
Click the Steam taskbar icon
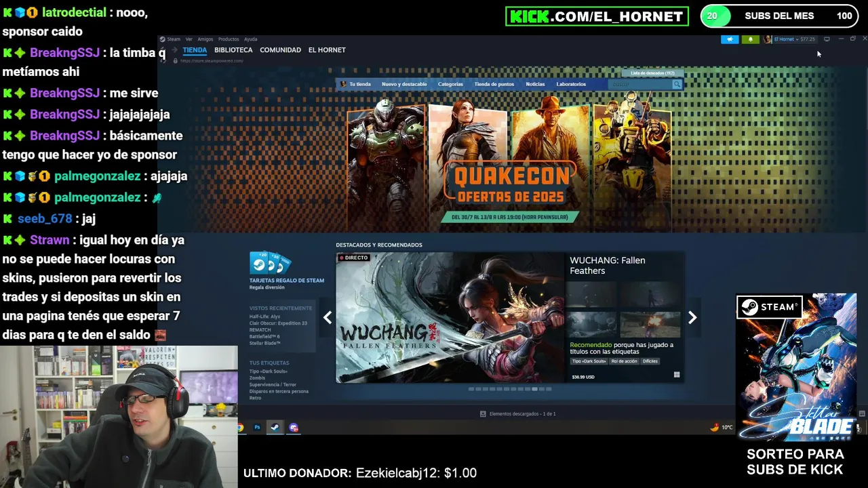click(275, 428)
